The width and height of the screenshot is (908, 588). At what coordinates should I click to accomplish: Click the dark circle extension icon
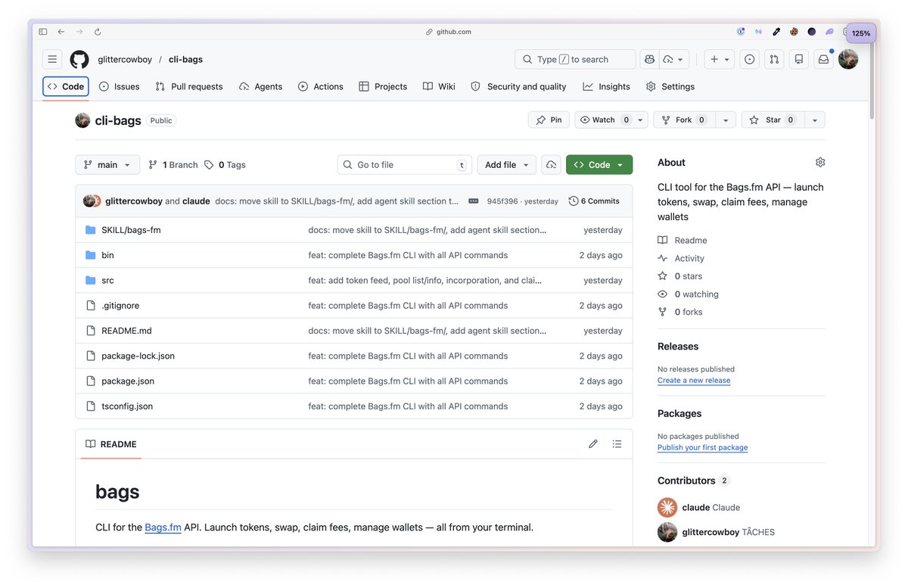[x=812, y=32]
